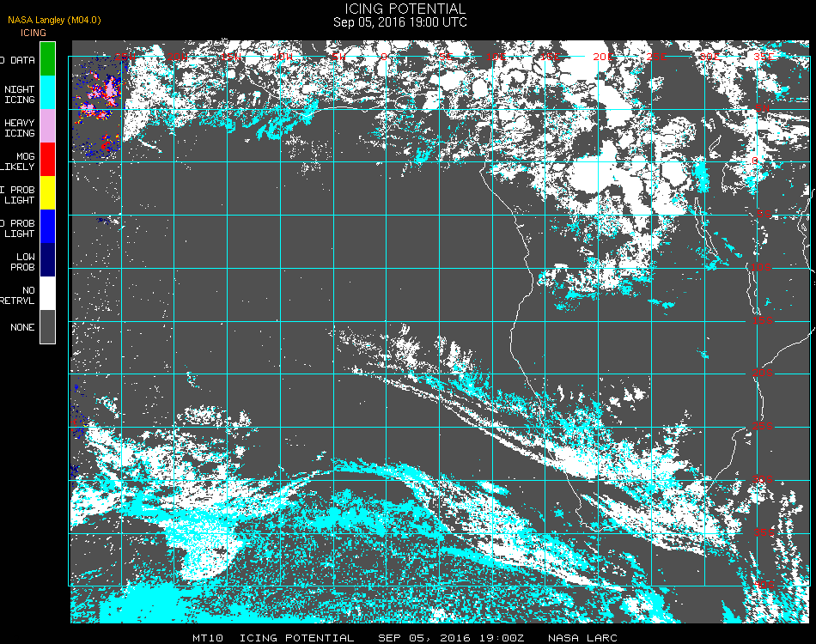This screenshot has width=816, height=644.
Task: Click the yellow Prob Light legend swatch
Action: [47, 193]
